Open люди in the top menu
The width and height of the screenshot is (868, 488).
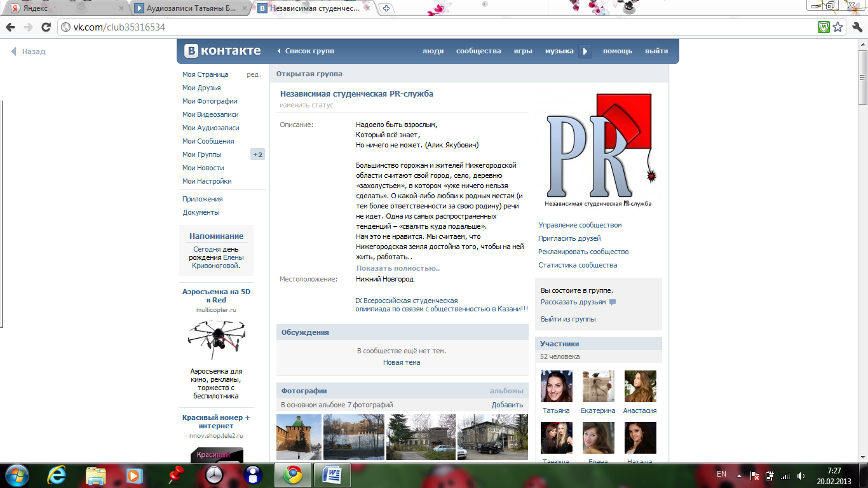pyautogui.click(x=433, y=51)
